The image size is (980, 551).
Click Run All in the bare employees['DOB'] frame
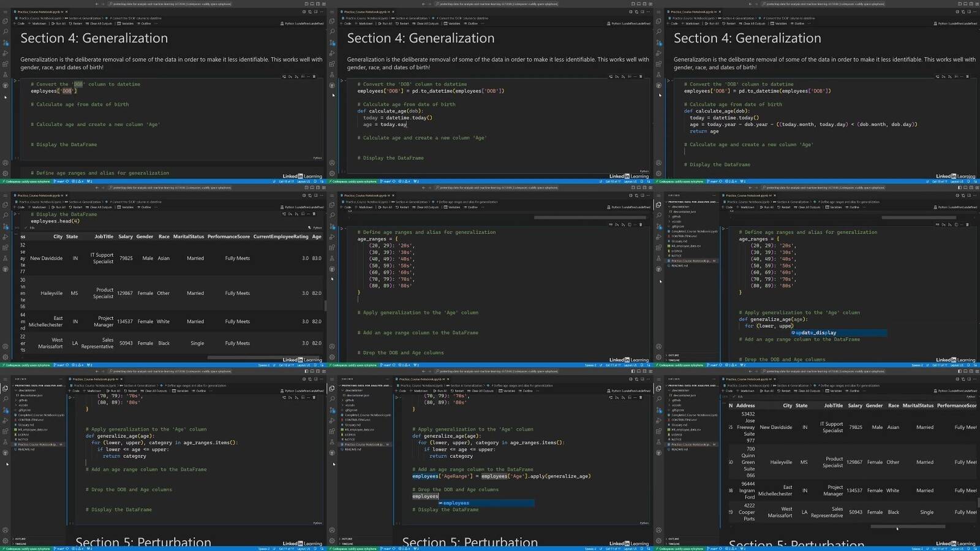pos(59,23)
